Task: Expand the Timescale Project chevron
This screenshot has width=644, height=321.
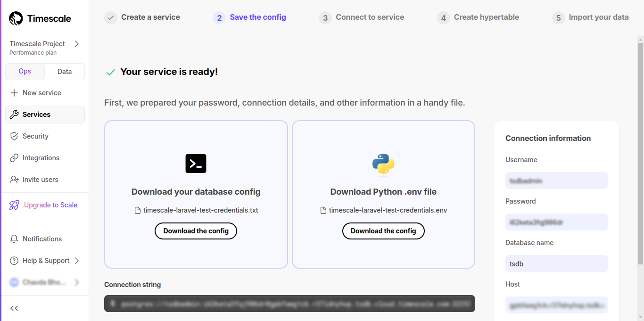Action: (x=77, y=44)
